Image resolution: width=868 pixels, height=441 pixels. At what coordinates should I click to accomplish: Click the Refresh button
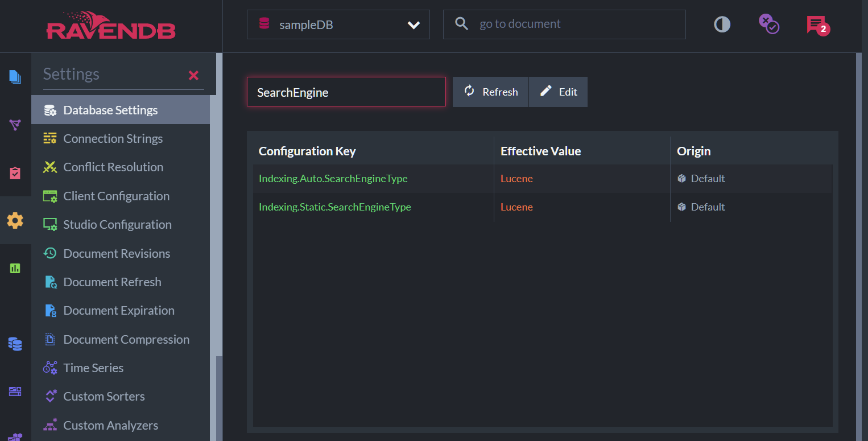490,92
